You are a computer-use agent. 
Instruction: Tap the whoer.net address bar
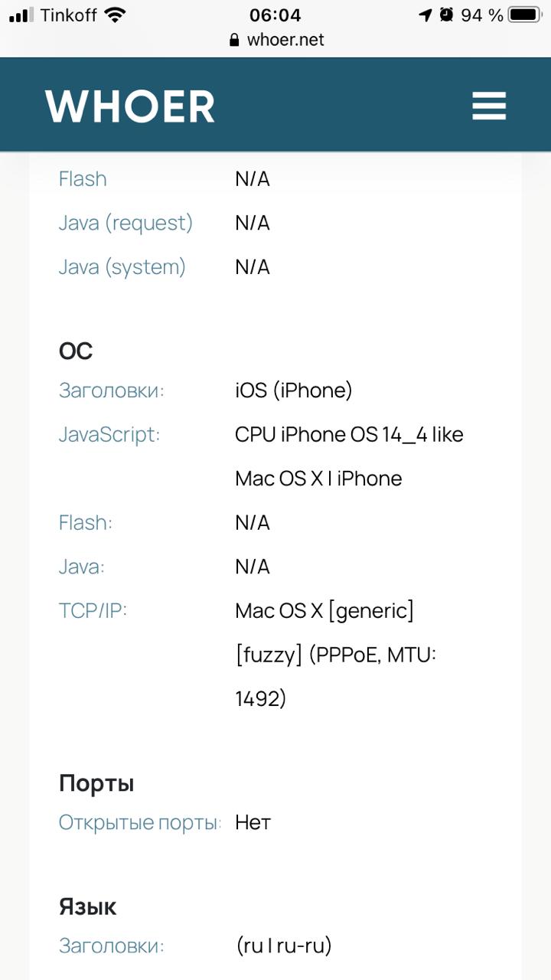[285, 40]
